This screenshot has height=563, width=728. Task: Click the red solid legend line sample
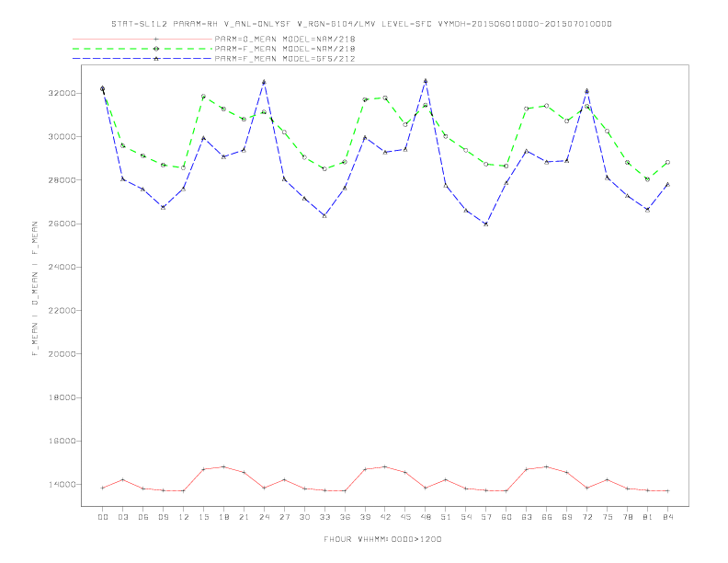click(x=142, y=39)
